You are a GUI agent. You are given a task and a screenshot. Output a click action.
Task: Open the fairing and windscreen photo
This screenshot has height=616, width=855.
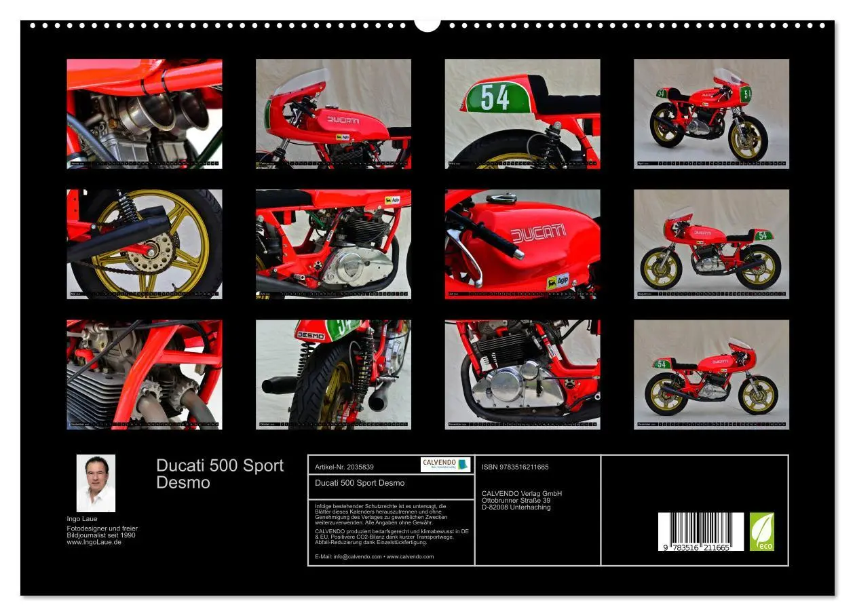(333, 114)
